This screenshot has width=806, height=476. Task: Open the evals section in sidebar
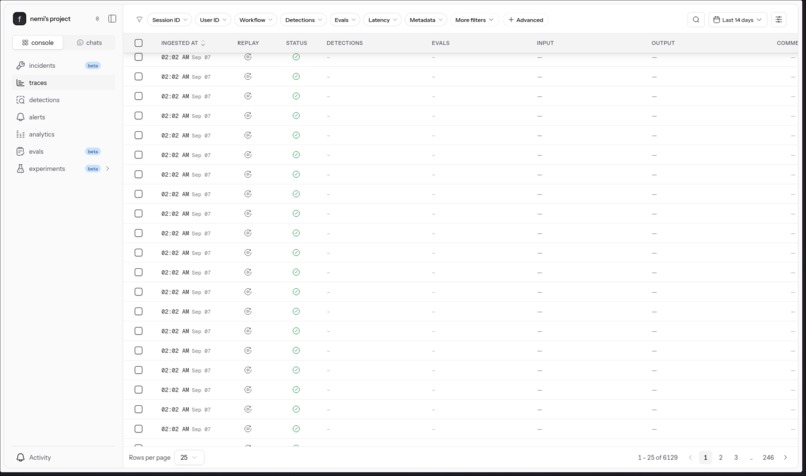[63, 152]
